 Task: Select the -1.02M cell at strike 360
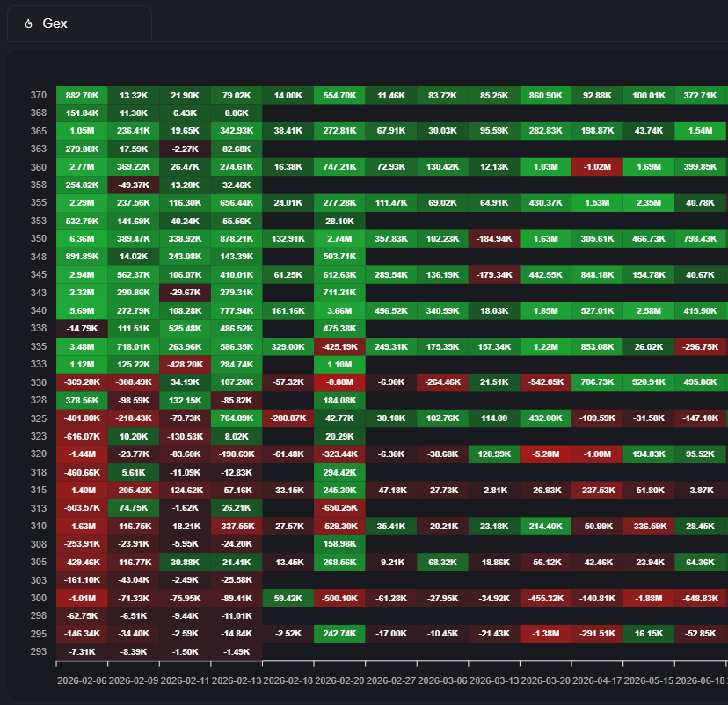pos(597,167)
